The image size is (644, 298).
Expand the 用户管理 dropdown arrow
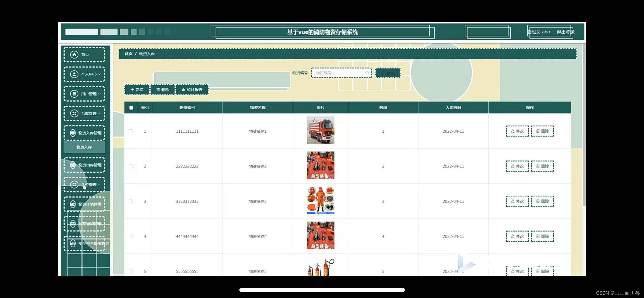pos(99,94)
